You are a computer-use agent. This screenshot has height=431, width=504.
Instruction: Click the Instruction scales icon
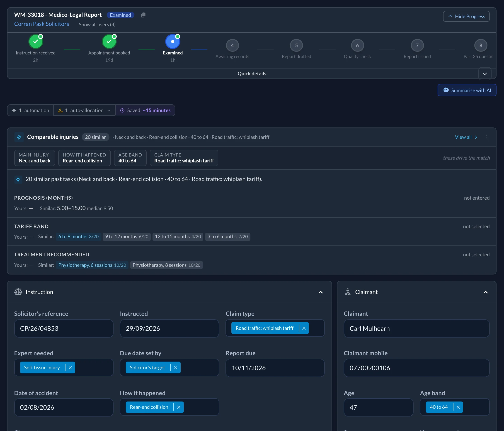click(x=18, y=292)
